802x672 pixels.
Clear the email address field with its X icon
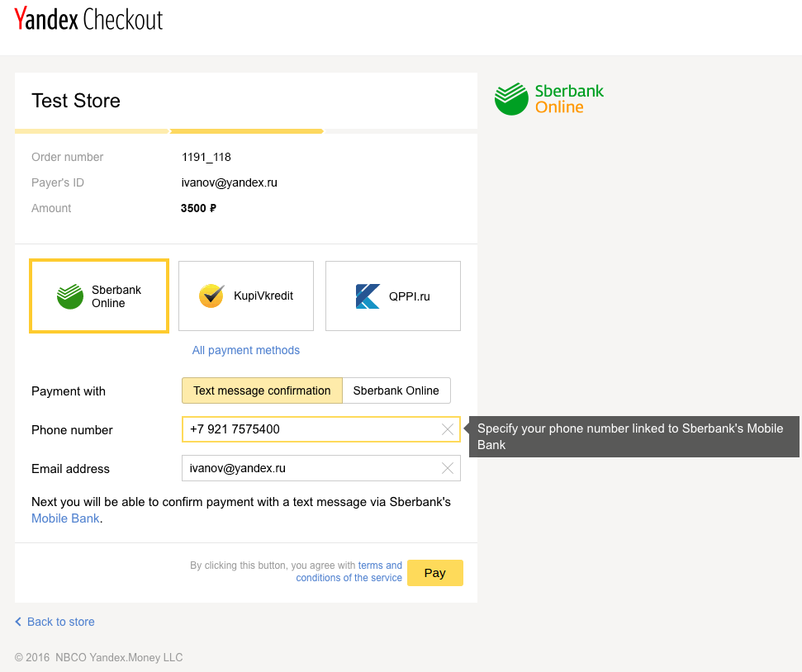[x=448, y=468]
